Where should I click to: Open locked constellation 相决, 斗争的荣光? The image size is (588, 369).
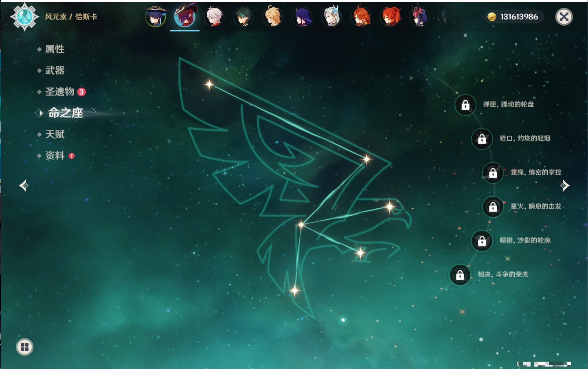460,275
